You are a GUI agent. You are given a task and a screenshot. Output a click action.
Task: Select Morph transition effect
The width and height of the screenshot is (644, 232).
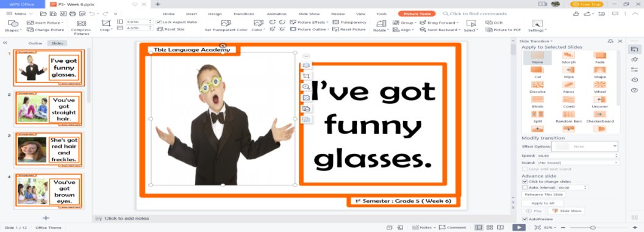pyautogui.click(x=569, y=57)
